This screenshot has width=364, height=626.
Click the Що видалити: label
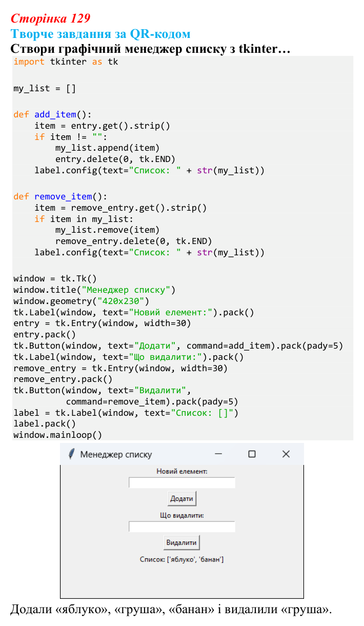click(182, 515)
